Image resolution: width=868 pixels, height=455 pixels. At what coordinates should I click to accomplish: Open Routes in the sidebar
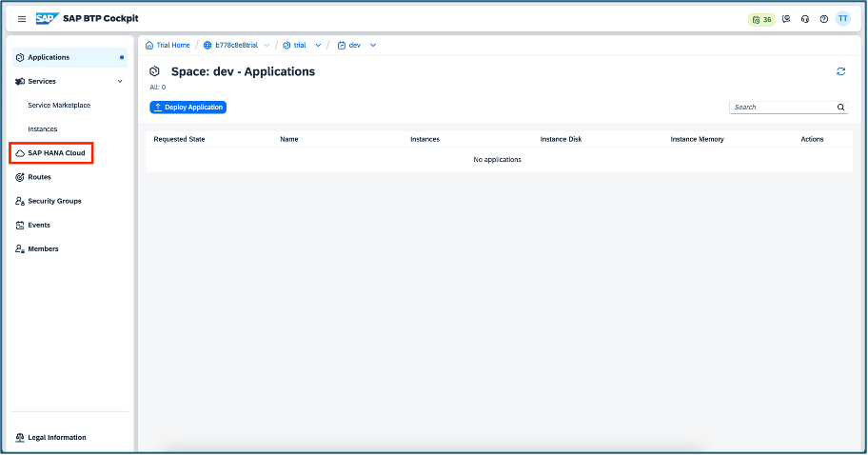pyautogui.click(x=39, y=177)
